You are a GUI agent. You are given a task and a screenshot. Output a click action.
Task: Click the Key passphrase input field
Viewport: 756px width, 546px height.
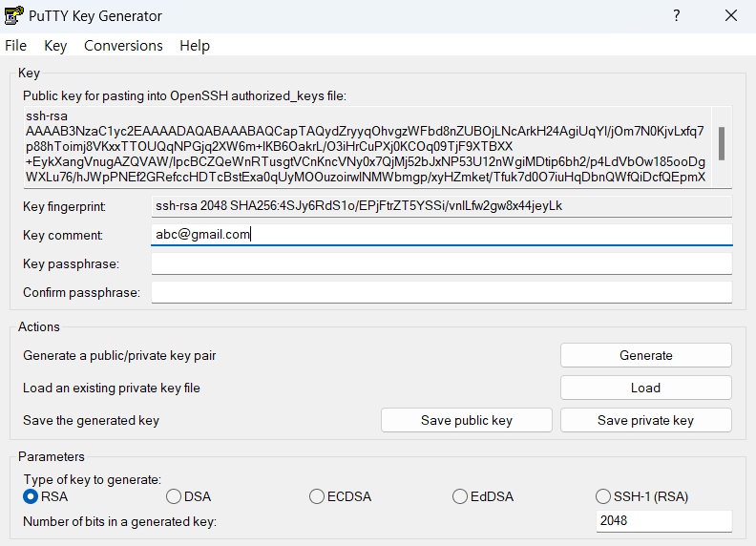(442, 263)
